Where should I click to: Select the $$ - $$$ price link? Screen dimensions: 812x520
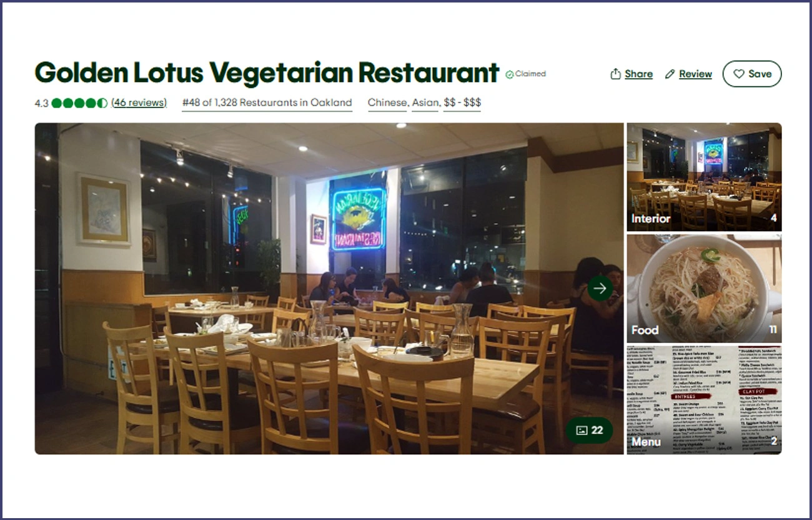[462, 102]
